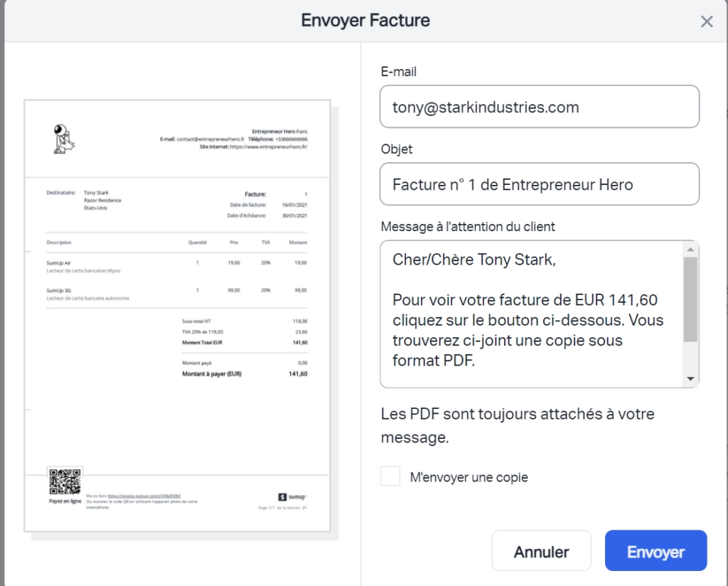The image size is (728, 586).
Task: Focus the E-mail address field
Action: [x=540, y=107]
